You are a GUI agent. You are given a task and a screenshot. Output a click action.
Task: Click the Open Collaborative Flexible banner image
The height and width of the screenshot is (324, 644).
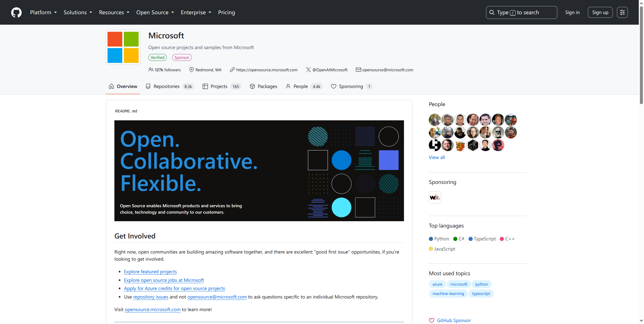259,170
